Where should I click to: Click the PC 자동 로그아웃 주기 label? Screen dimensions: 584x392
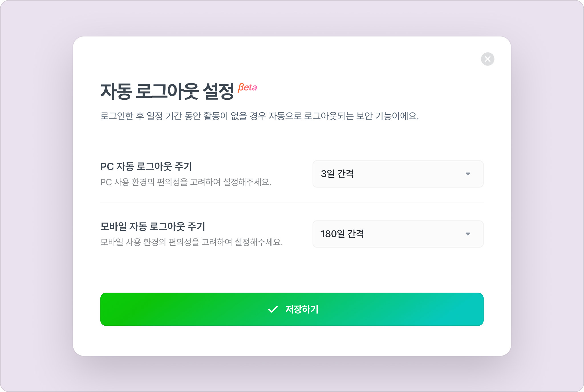click(x=146, y=166)
